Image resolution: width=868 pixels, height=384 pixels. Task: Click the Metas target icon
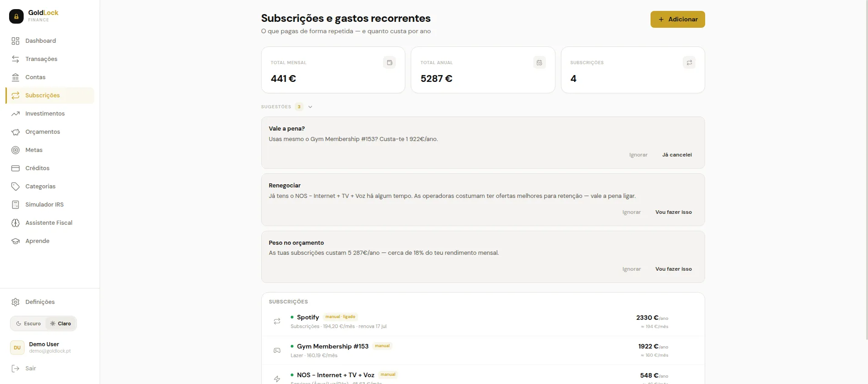tap(15, 150)
